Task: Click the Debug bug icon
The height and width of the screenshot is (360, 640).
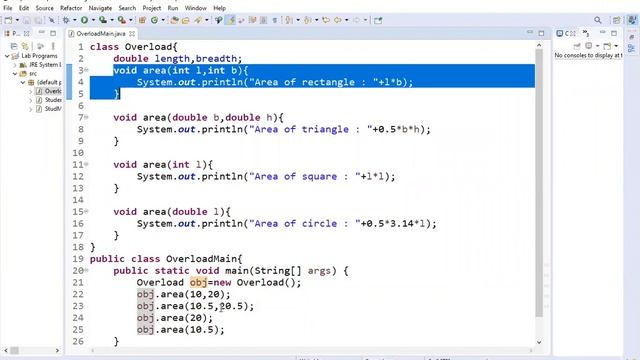Action: click(66, 20)
